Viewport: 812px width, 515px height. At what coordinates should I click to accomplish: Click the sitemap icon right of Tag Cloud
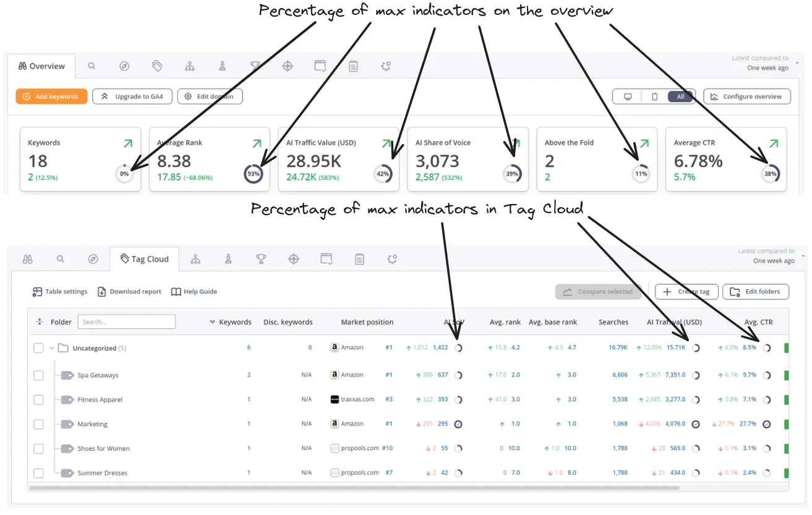pos(195,259)
